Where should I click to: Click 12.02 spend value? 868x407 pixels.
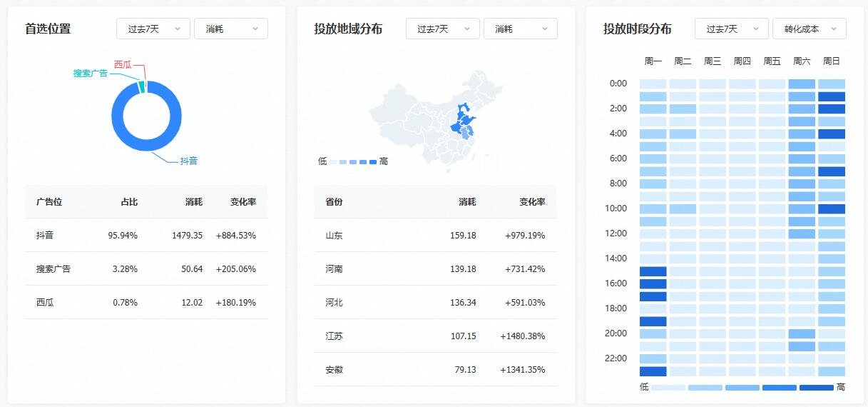point(193,302)
